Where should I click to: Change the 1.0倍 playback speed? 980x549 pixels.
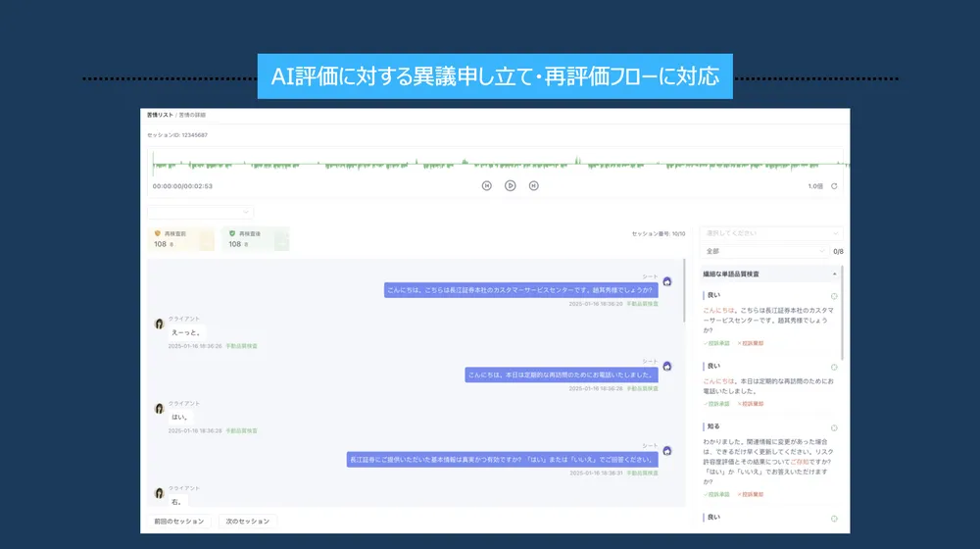[815, 186]
